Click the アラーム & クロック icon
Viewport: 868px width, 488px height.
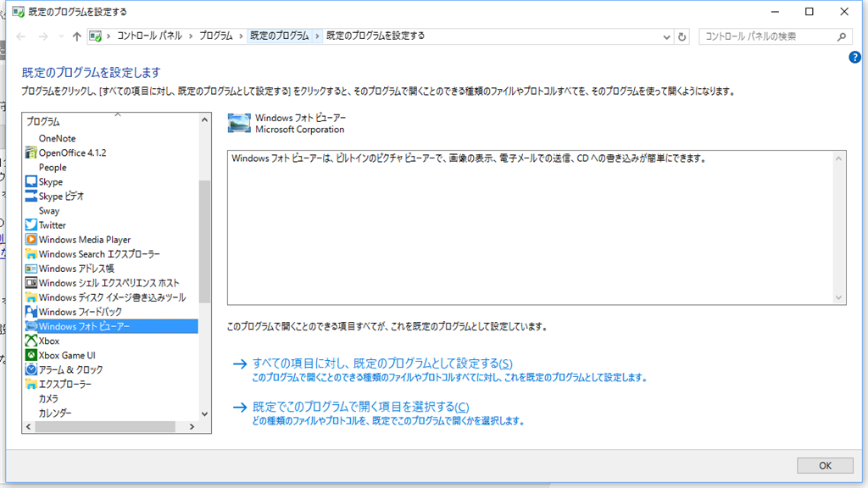pos(31,369)
